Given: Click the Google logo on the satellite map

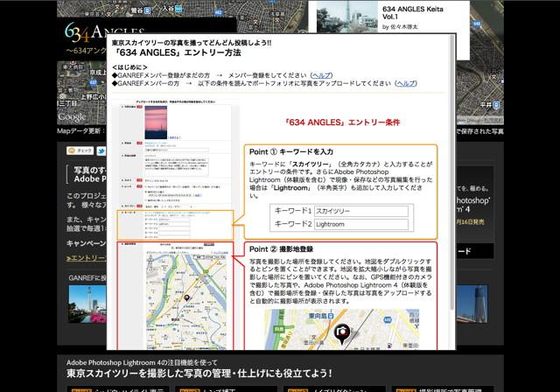Looking at the screenshot, I should point(72,117).
